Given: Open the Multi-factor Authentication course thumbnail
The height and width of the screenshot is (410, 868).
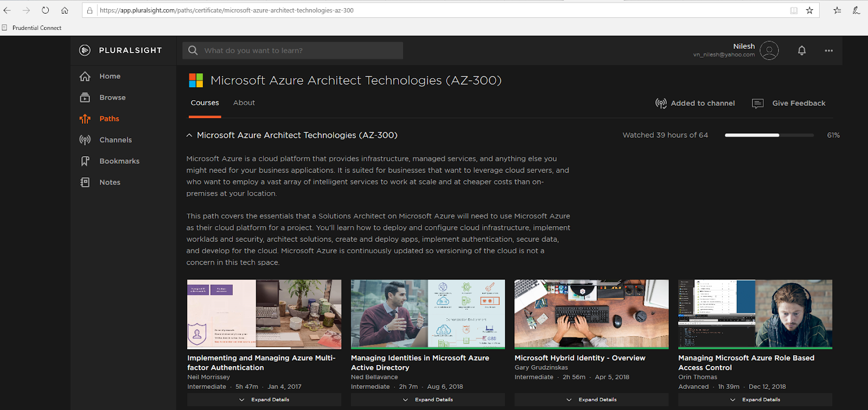Looking at the screenshot, I should point(264,314).
